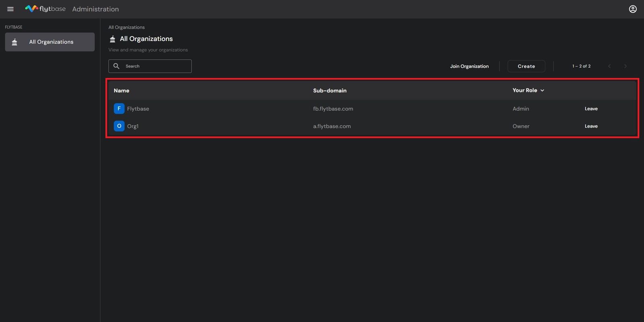Click the Flytbase logo

click(x=45, y=9)
